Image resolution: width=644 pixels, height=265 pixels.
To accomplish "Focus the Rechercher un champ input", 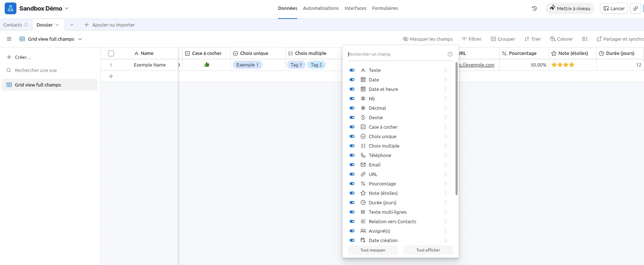I will (397, 54).
